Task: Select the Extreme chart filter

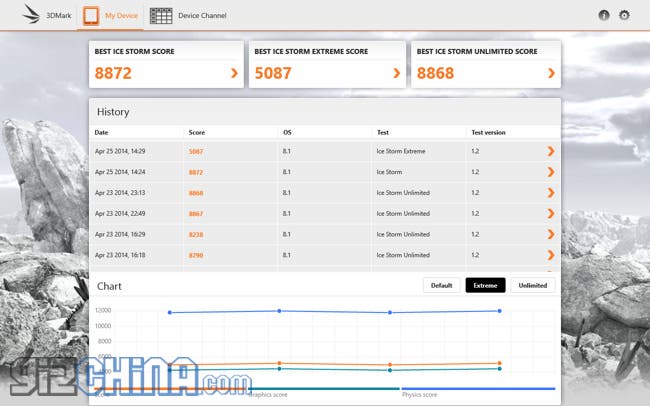Action: click(485, 285)
